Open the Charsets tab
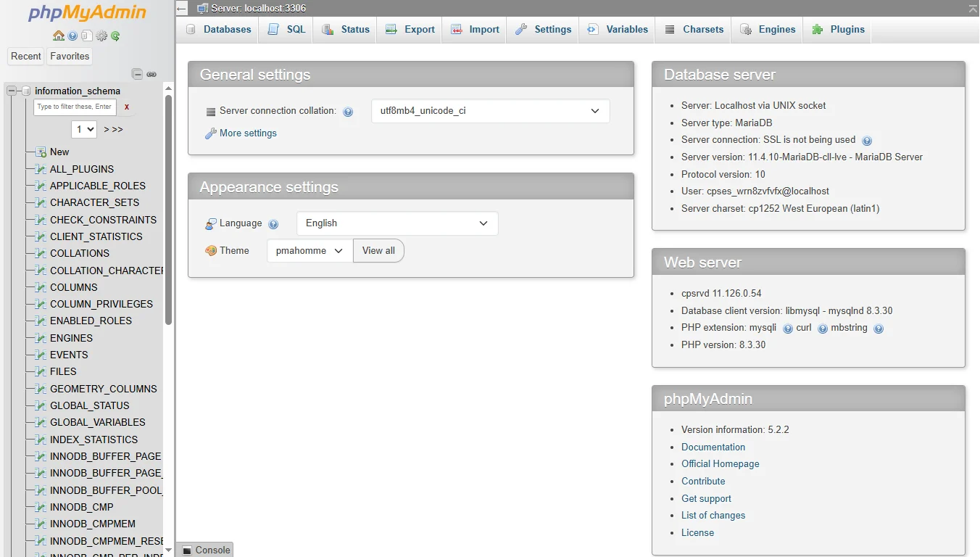 (x=694, y=30)
